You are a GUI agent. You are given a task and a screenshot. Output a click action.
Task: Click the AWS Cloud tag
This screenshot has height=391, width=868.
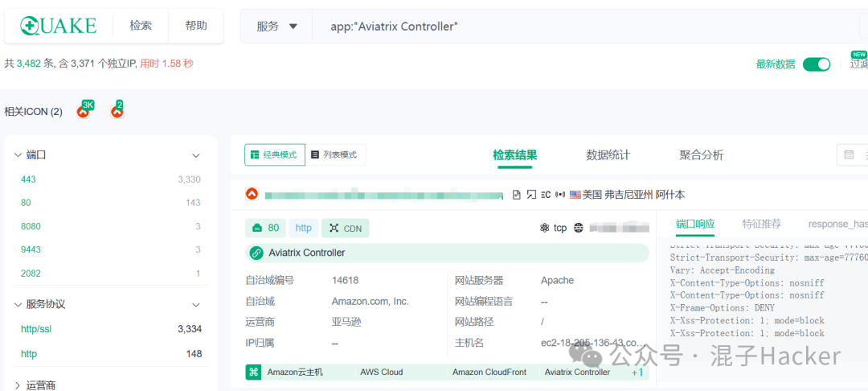(382, 372)
